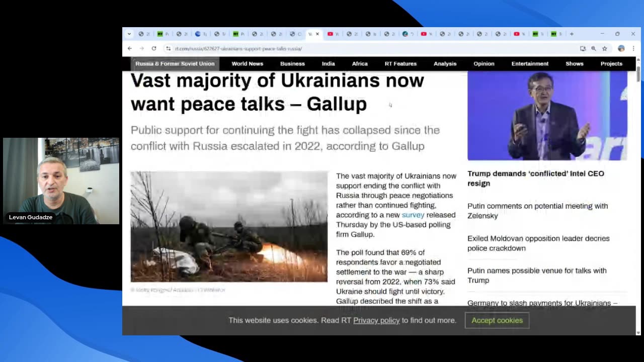Image resolution: width=644 pixels, height=362 pixels.
Task: Go to the Business section
Action: [x=292, y=64]
